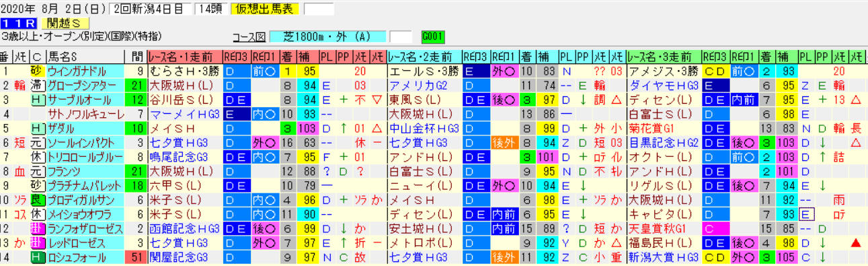868x266 pixels.
Task: Click the 番 column header
Action: 5,57
